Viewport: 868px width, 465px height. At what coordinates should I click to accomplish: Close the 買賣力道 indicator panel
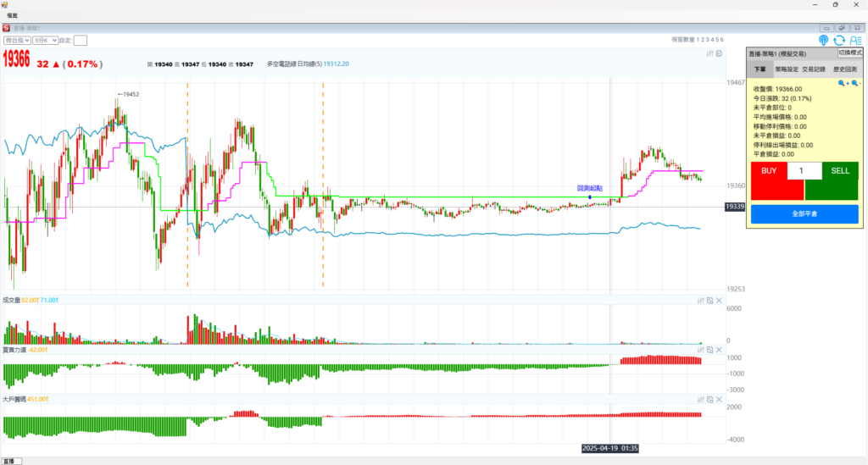pos(720,350)
